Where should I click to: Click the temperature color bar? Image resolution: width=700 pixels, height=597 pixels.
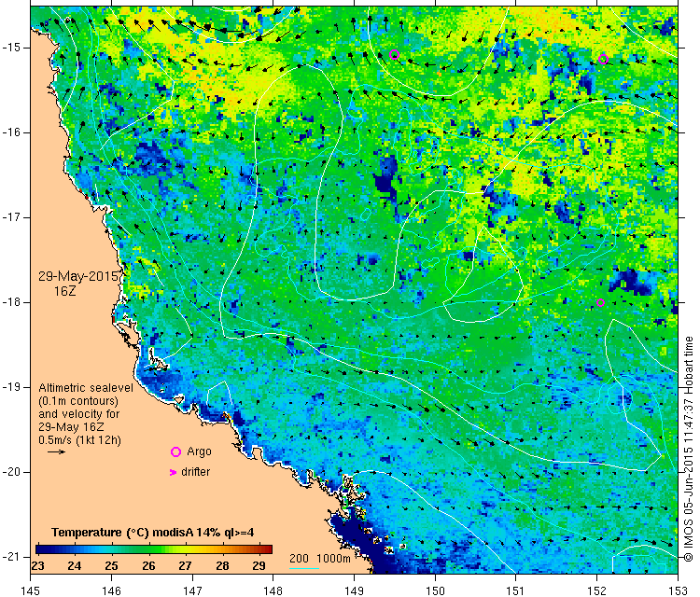click(x=154, y=549)
